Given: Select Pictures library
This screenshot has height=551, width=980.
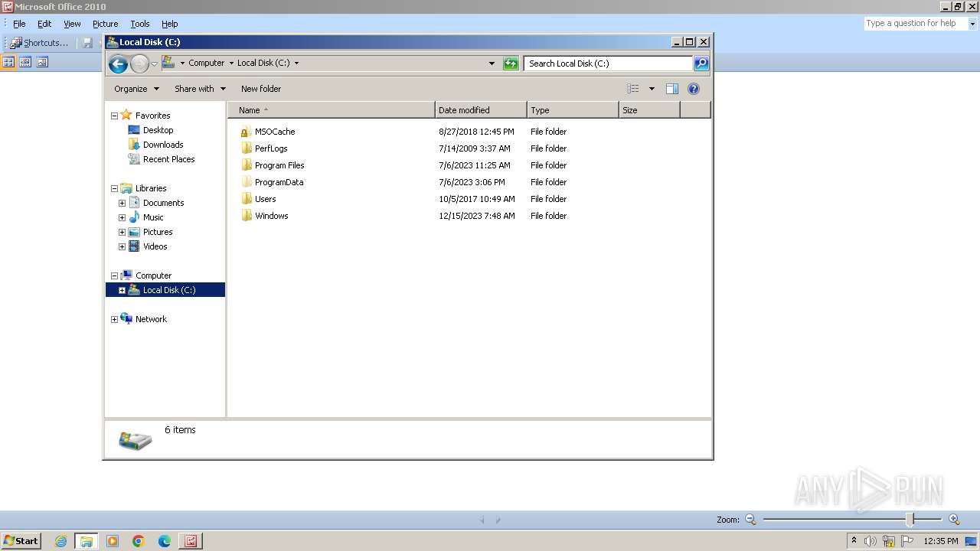Looking at the screenshot, I should (x=157, y=232).
